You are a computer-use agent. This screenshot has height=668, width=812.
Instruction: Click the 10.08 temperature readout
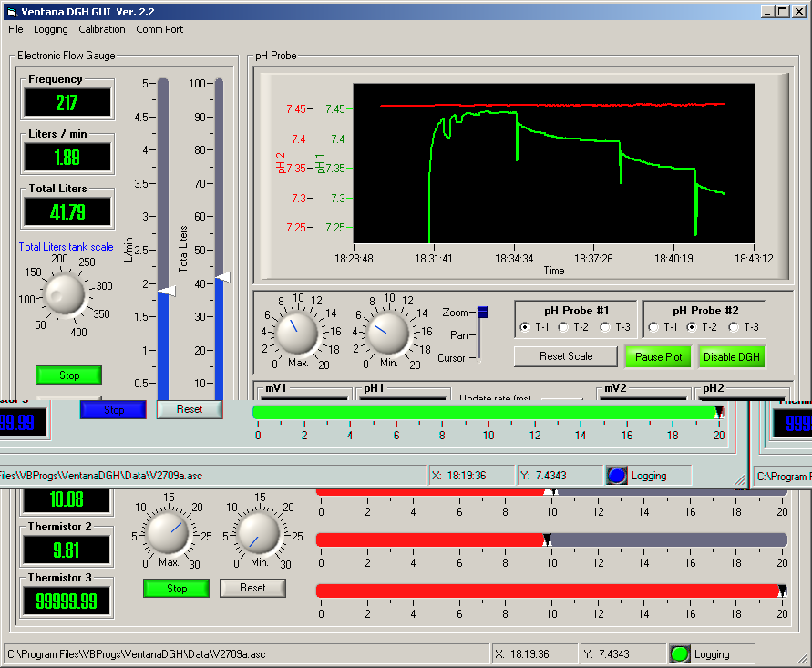tap(67, 499)
